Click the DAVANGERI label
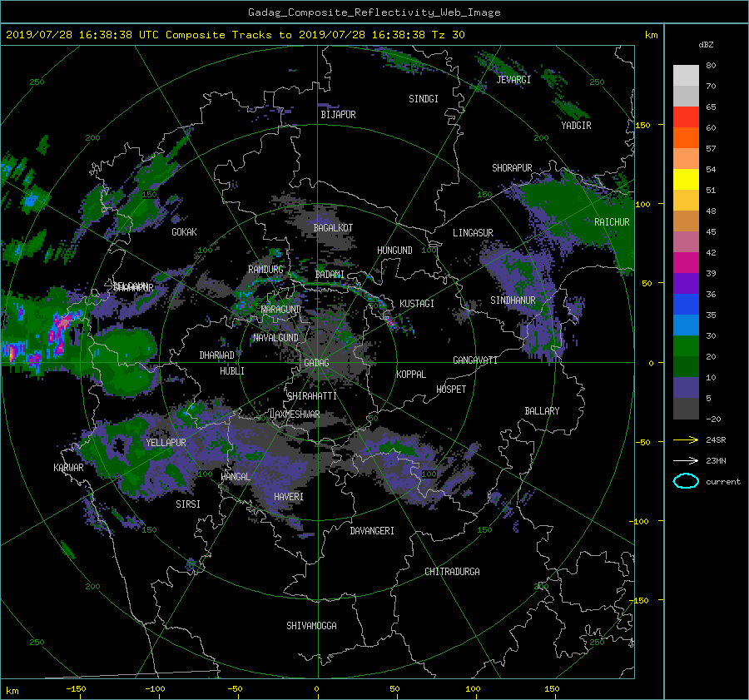 [372, 531]
